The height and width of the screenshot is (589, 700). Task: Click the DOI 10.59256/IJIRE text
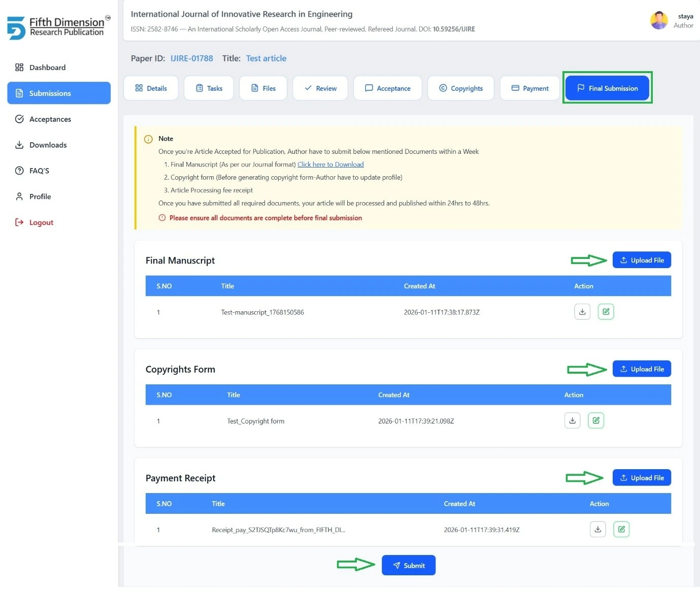point(454,29)
